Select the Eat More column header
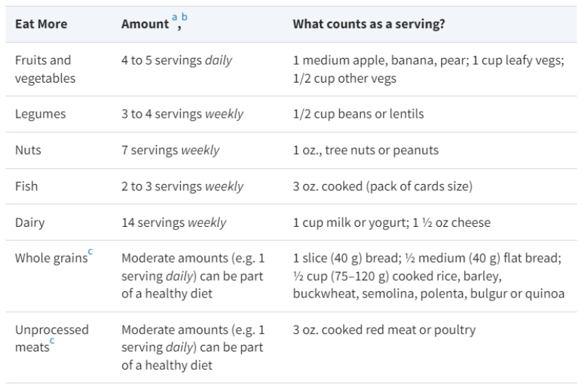This screenshot has height=392, width=582. click(41, 24)
